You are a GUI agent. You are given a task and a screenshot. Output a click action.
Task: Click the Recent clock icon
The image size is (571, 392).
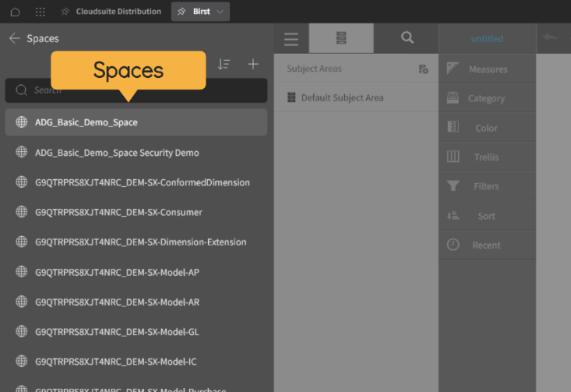click(x=453, y=245)
